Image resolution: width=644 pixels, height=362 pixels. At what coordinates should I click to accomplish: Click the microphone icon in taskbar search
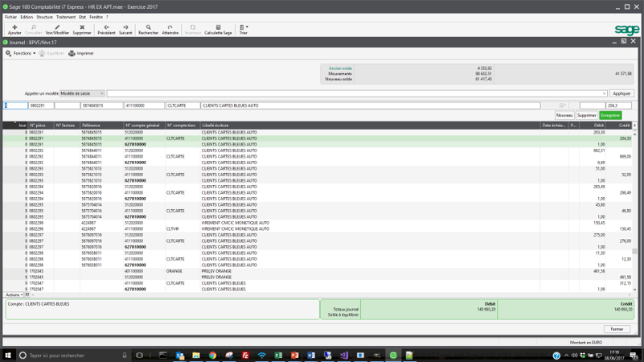[x=125, y=355]
